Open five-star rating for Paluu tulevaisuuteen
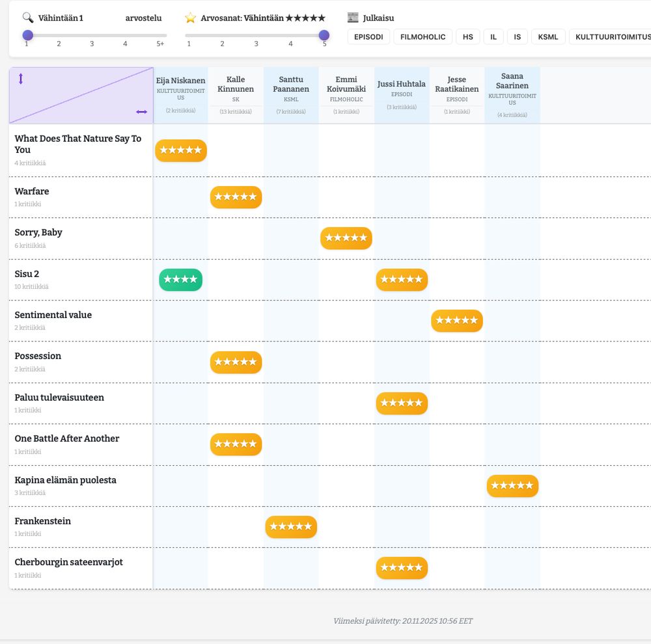This screenshot has width=651, height=644. (x=402, y=403)
